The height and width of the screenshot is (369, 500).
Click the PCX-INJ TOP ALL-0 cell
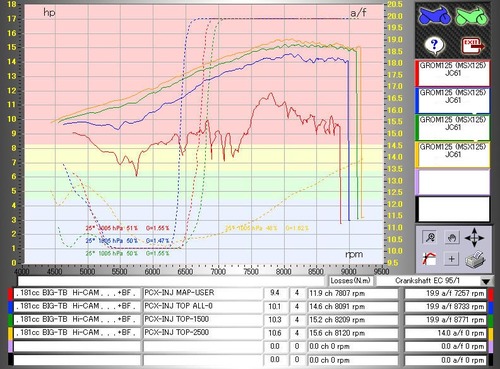tap(203, 306)
